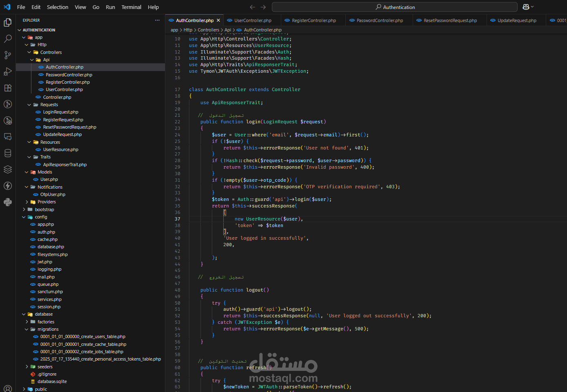Open the Help menu

coord(153,7)
